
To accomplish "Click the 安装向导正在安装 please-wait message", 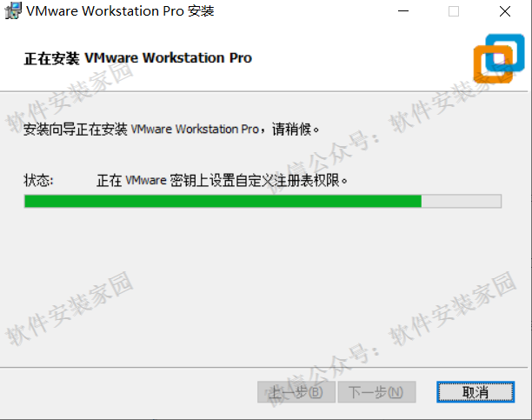I will (171, 130).
